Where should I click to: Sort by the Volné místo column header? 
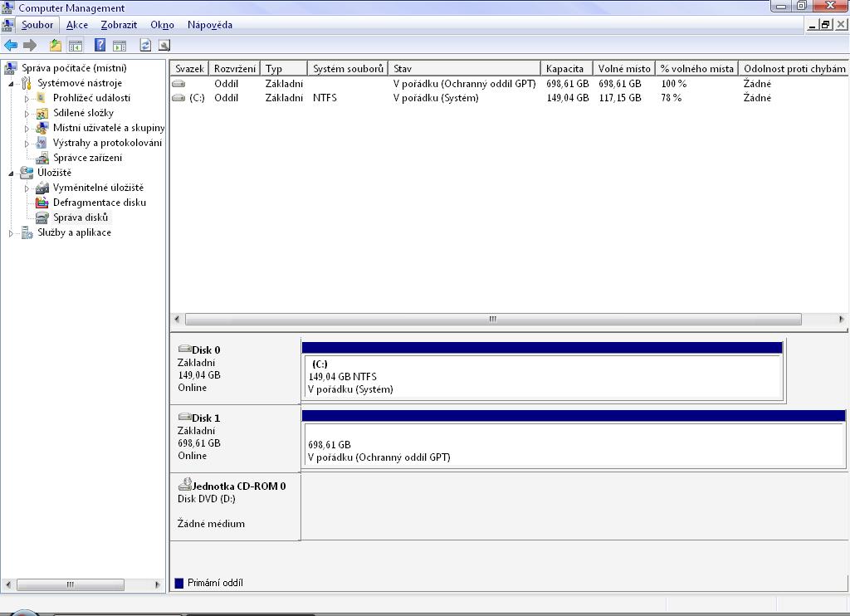click(x=624, y=69)
